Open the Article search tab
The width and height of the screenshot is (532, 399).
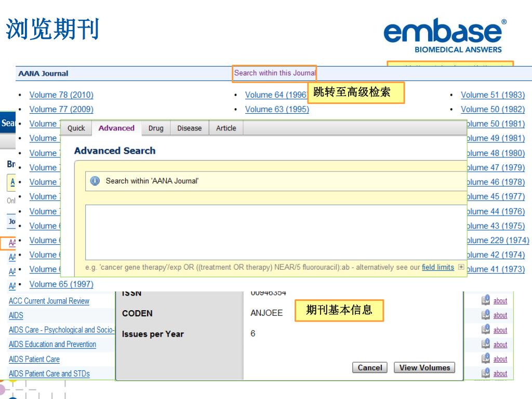tap(226, 128)
